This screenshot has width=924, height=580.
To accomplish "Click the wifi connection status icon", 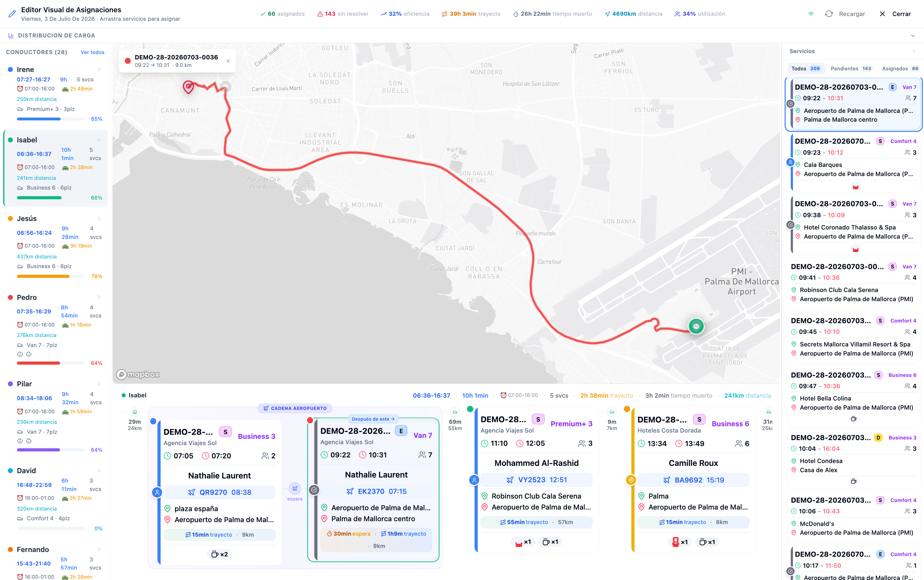I will click(x=811, y=14).
